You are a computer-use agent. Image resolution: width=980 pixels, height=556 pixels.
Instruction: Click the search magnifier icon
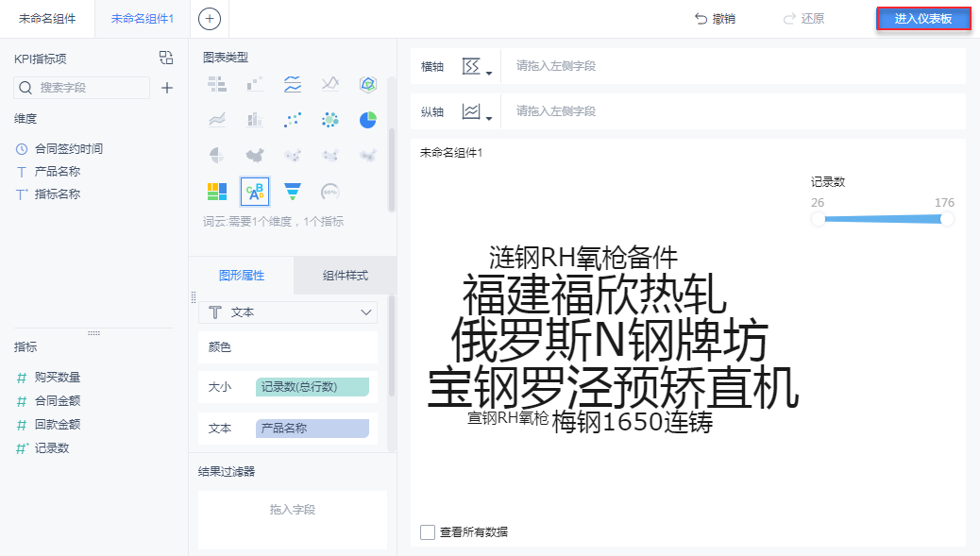pos(25,88)
